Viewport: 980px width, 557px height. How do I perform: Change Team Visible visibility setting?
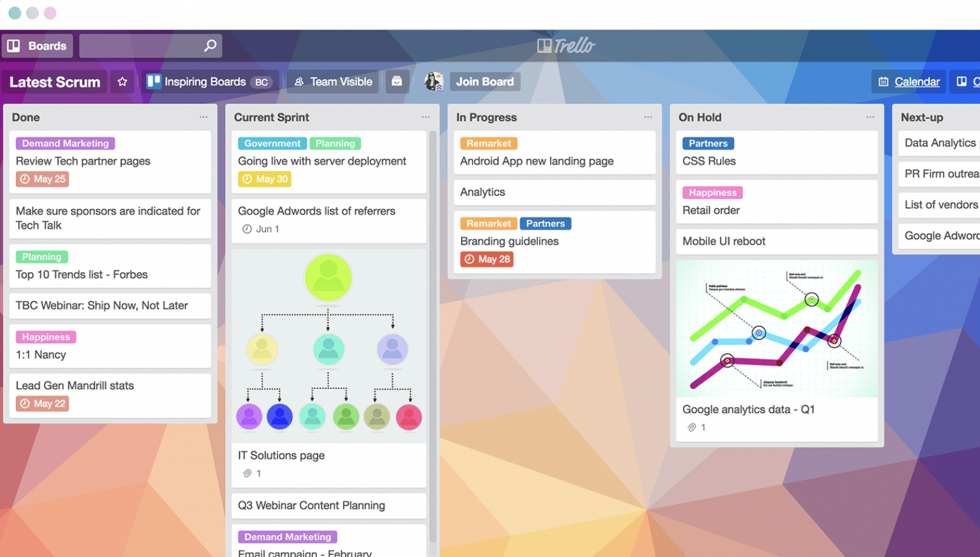point(333,82)
